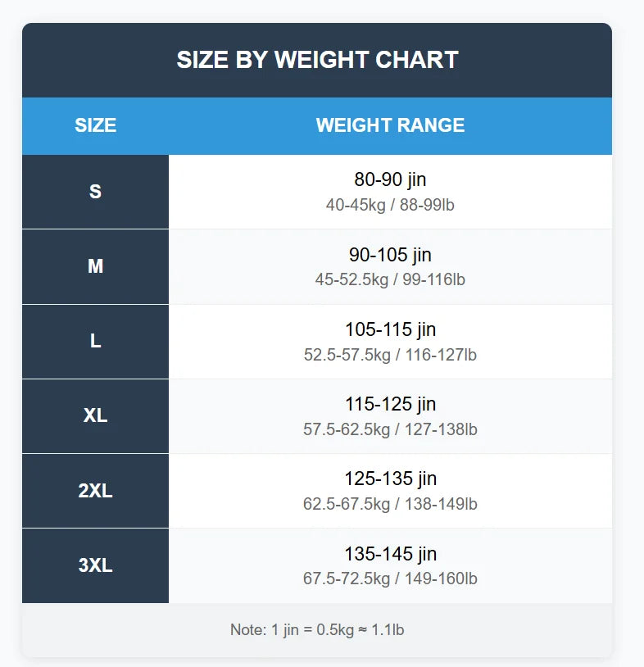Click the 67.5-72.5kg / 149-160lb conversion text
The width and height of the screenshot is (644, 667).
tap(390, 579)
